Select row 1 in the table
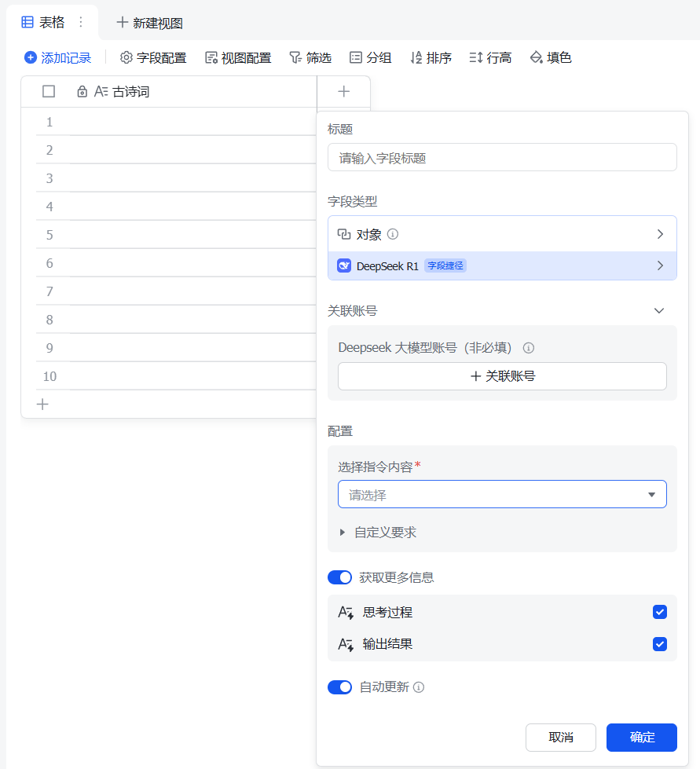This screenshot has width=700, height=769. 49,122
